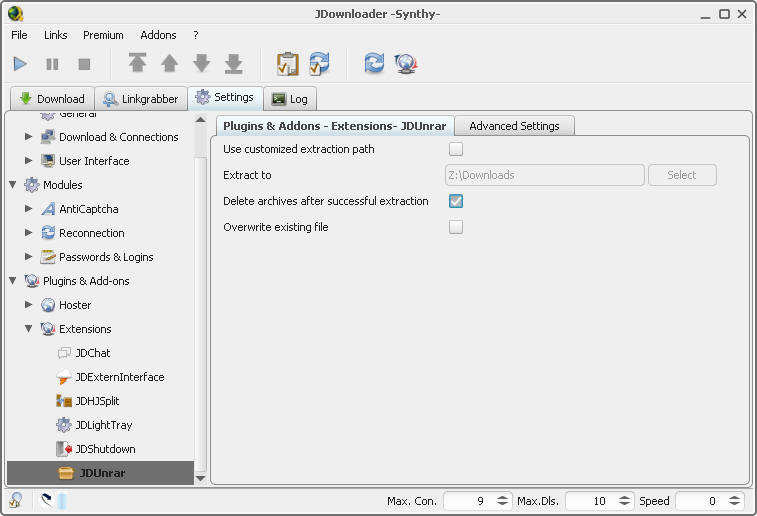
Task: Click the JDHJSplit extension icon
Action: (64, 401)
